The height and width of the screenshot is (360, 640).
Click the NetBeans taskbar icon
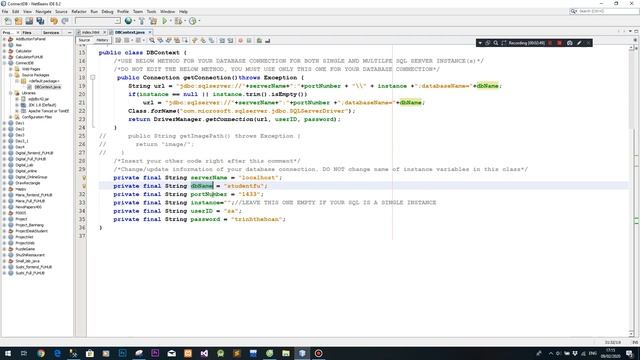point(302,353)
